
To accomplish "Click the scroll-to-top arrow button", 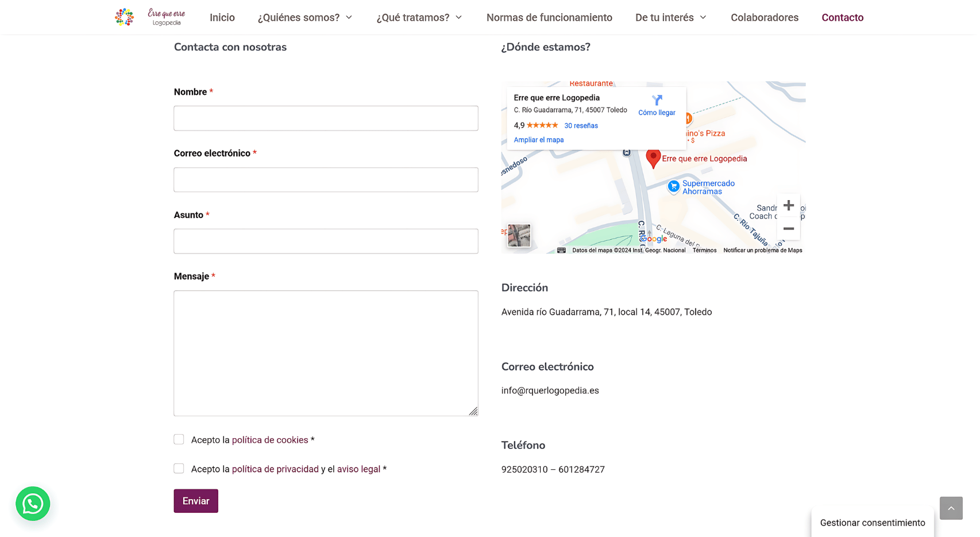I will click(951, 508).
